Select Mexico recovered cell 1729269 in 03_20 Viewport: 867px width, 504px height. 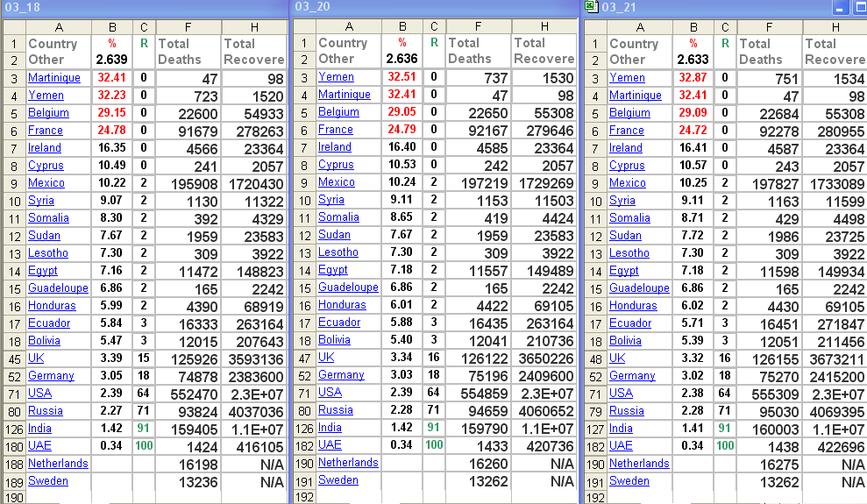(x=544, y=182)
